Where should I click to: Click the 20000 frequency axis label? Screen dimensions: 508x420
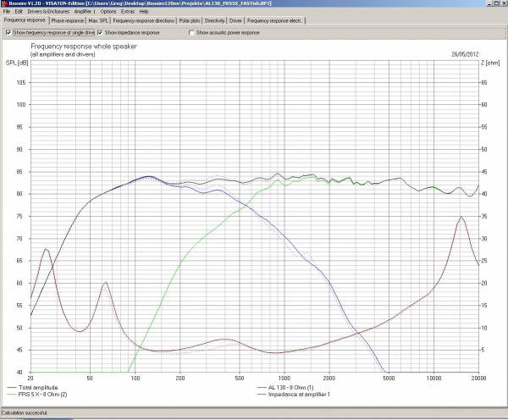coord(478,379)
